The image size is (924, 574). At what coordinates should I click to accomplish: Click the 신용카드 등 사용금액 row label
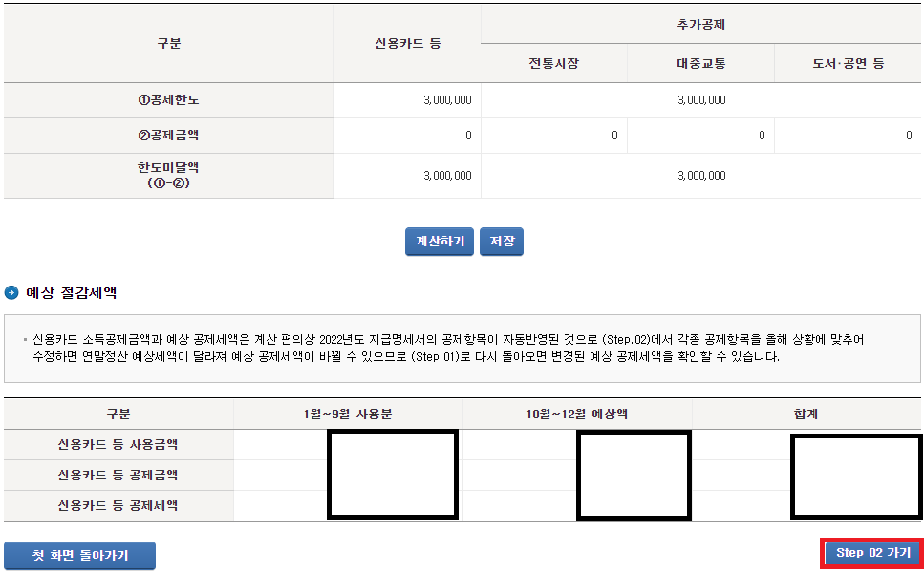(118, 445)
